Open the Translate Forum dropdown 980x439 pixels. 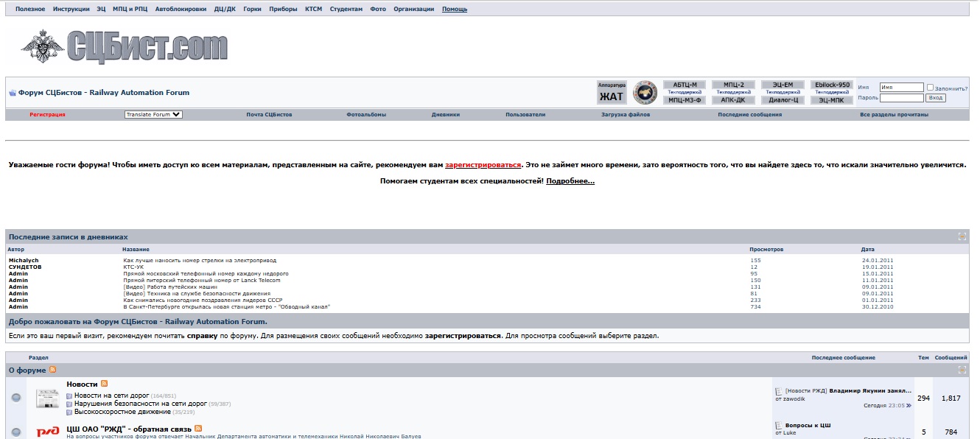tap(153, 115)
